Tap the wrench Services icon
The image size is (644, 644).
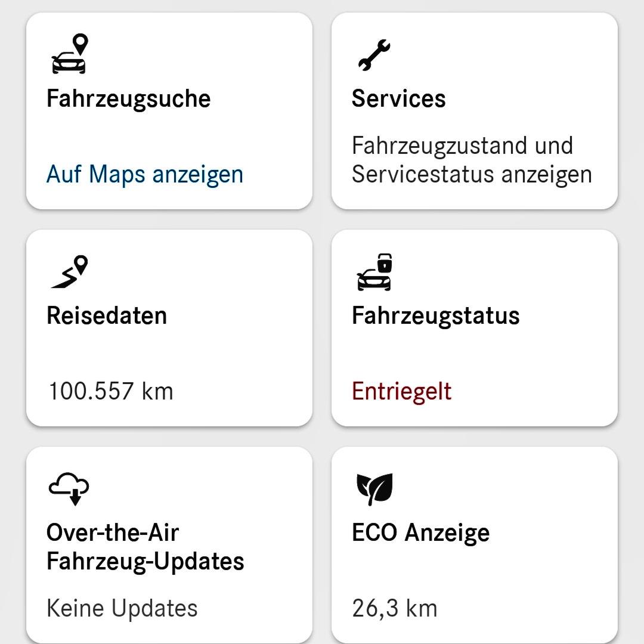(374, 55)
